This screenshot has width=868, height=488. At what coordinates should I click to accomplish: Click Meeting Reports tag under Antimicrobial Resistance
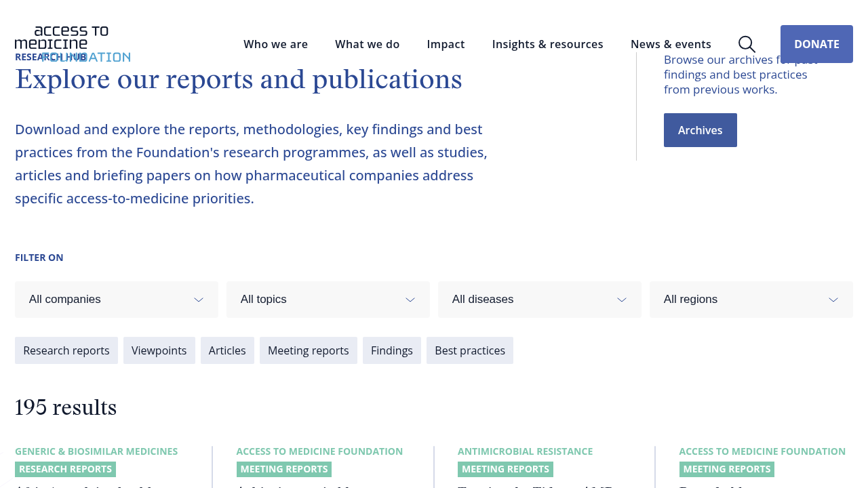[x=505, y=469]
